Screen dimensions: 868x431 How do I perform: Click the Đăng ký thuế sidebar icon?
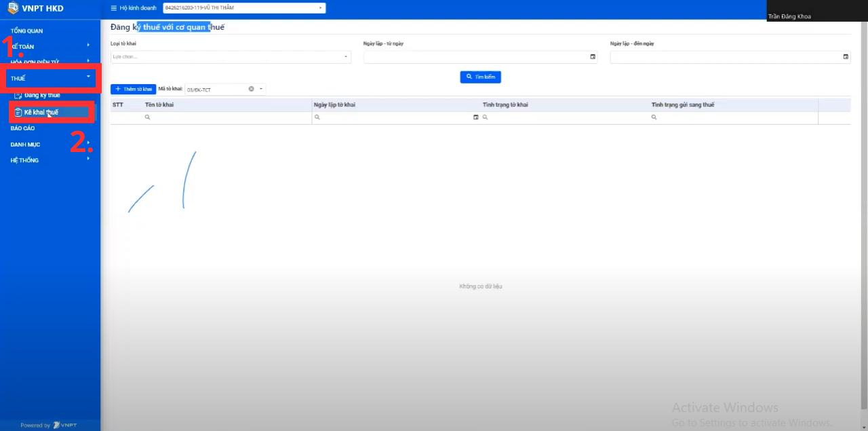point(18,96)
